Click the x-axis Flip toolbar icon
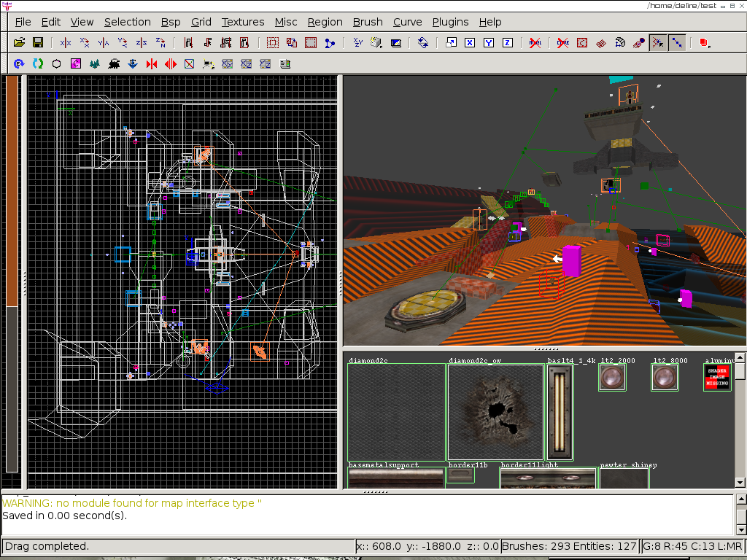This screenshot has width=747, height=560. 66,43
